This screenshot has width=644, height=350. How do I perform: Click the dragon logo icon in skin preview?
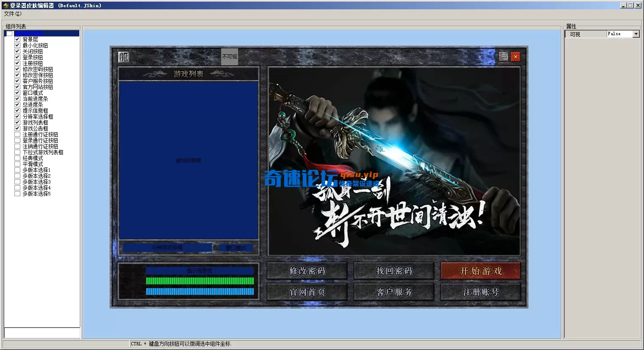(x=123, y=56)
